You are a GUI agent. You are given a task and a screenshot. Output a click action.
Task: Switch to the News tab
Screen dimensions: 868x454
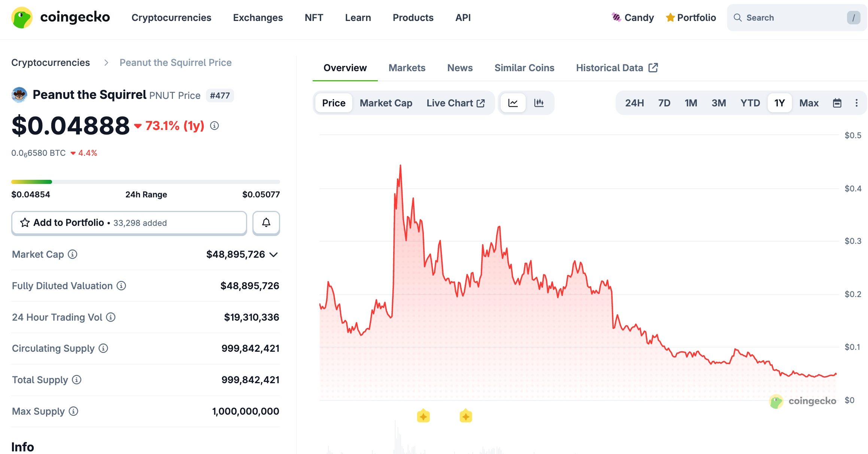(x=459, y=67)
